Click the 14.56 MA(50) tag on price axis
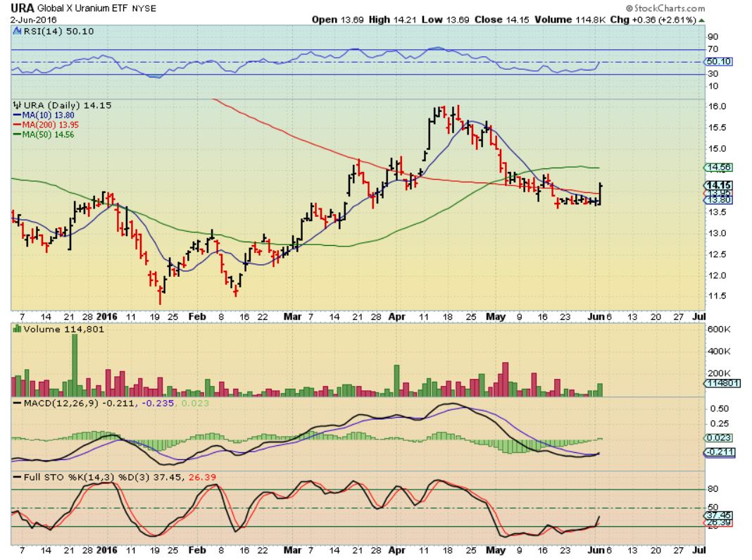The height and width of the screenshot is (560, 752). (718, 168)
